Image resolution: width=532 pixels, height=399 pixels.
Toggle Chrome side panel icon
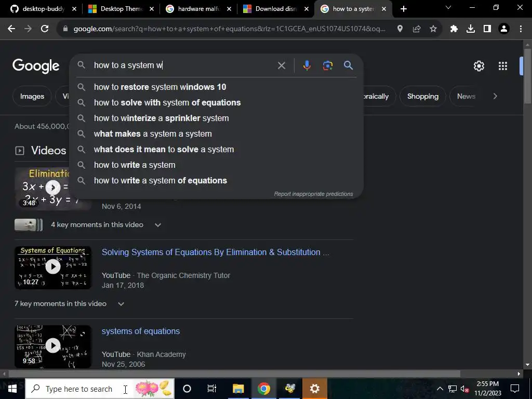click(487, 29)
